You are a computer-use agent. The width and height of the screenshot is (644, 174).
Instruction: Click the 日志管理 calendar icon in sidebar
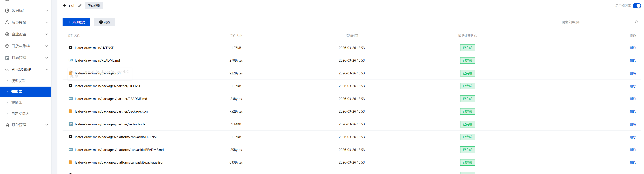(7, 58)
